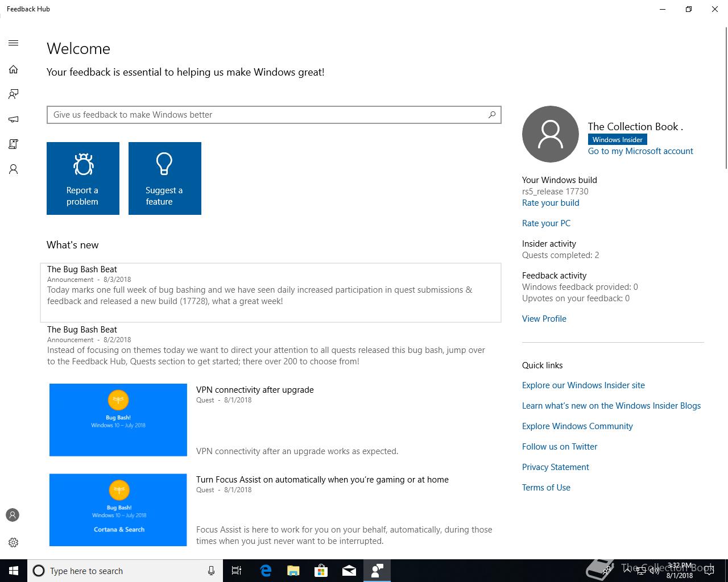The width and height of the screenshot is (728, 582).
Task: Open Explore Windows Community link
Action: [577, 426]
